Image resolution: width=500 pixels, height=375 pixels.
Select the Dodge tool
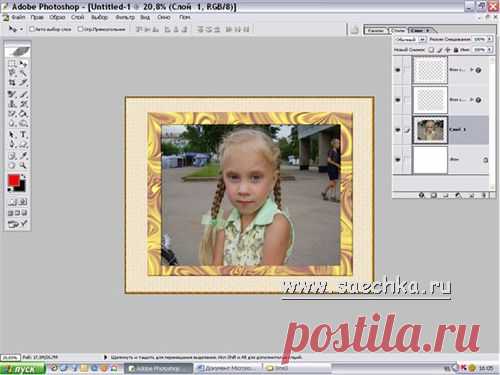pyautogui.click(x=23, y=123)
